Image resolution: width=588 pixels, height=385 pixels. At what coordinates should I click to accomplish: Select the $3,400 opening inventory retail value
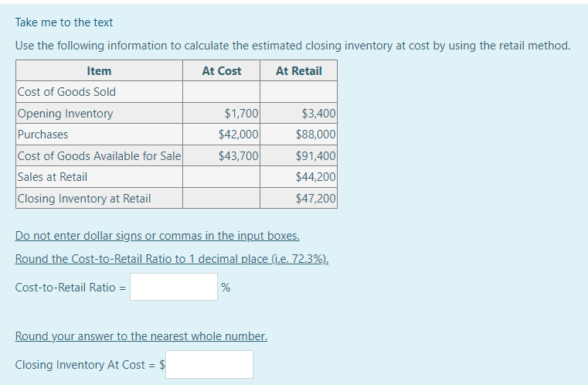[x=319, y=114]
